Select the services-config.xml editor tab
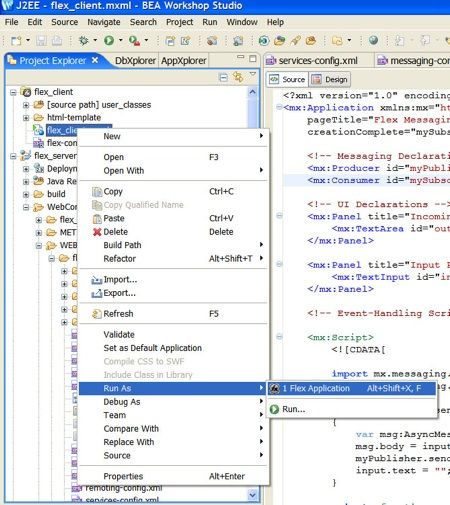Screen dimensions: 450x505 click(x=318, y=61)
